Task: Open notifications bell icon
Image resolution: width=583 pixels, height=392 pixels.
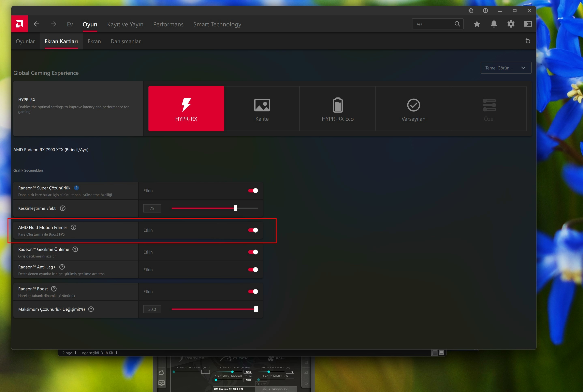Action: coord(494,24)
